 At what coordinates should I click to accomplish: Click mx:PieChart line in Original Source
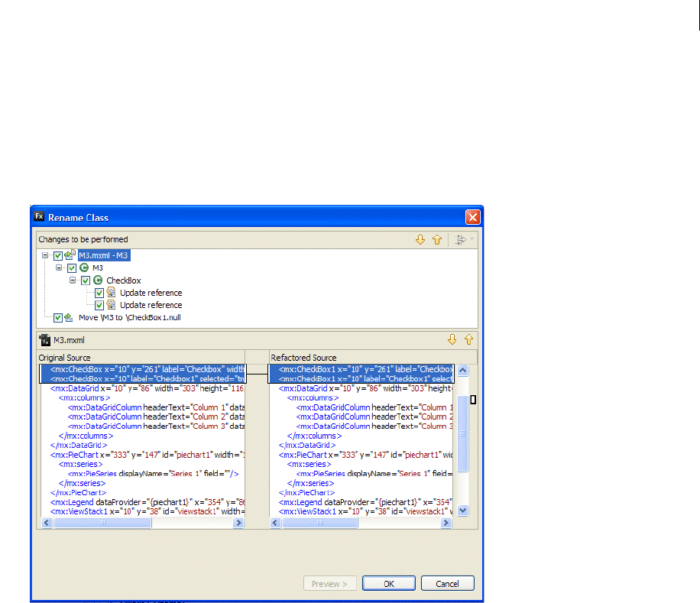tap(147, 455)
